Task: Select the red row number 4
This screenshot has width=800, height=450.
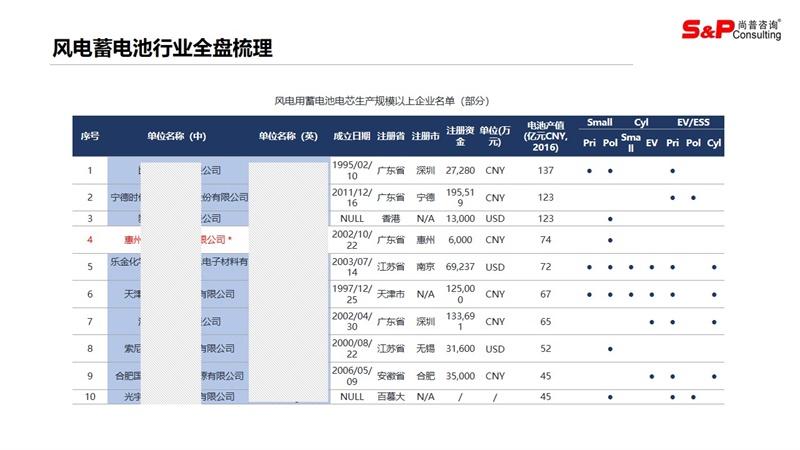Action: tap(90, 240)
